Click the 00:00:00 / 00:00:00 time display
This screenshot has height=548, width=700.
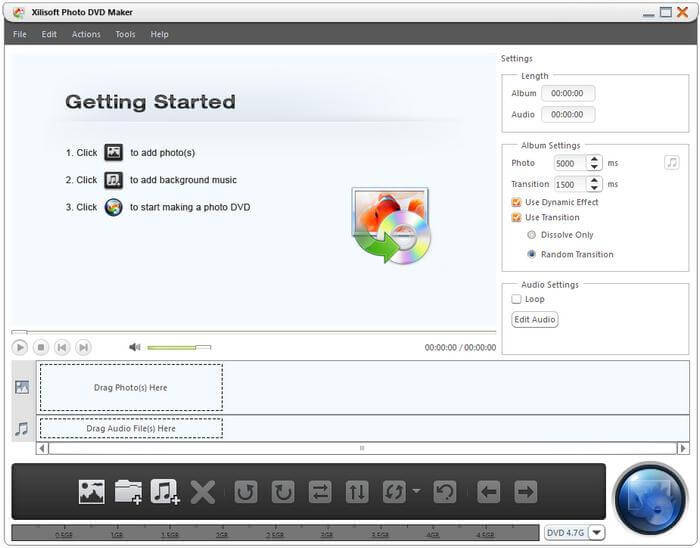pos(460,347)
